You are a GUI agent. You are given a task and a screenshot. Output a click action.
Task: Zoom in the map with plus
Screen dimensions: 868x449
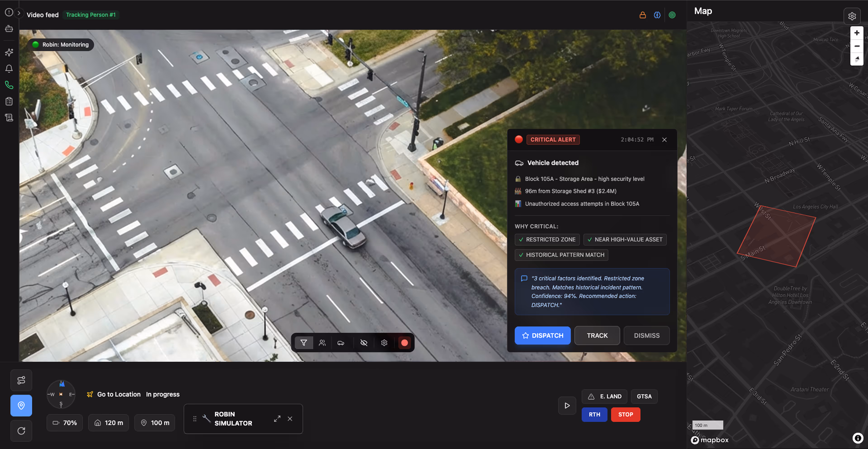pyautogui.click(x=856, y=33)
